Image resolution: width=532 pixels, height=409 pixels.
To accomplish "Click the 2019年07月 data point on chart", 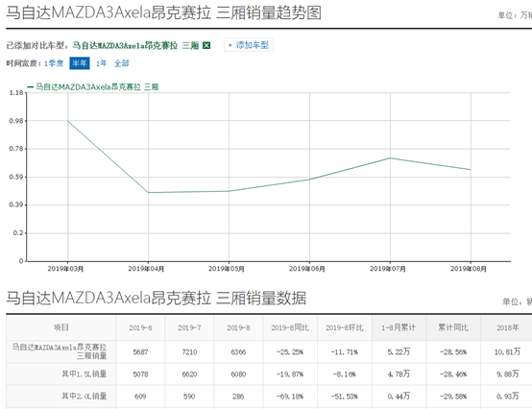I will 390,158.
